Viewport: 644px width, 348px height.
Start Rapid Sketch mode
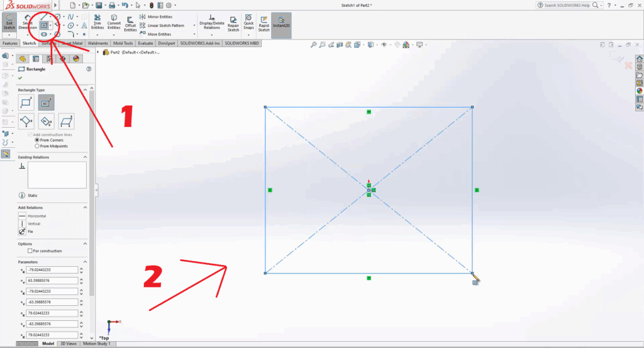(264, 23)
